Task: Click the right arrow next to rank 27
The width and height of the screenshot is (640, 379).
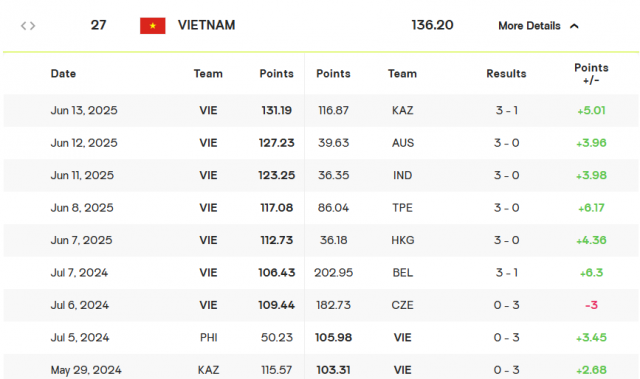Action: [33, 26]
